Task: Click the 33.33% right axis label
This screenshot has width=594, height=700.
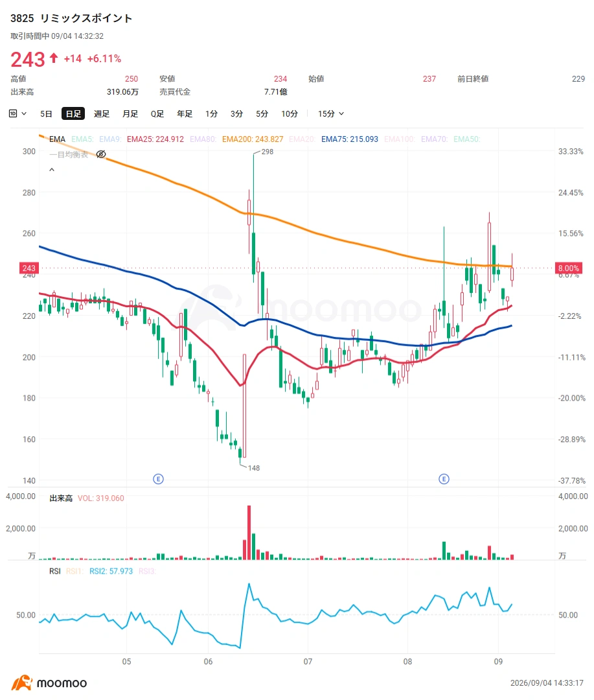Action: (x=571, y=152)
